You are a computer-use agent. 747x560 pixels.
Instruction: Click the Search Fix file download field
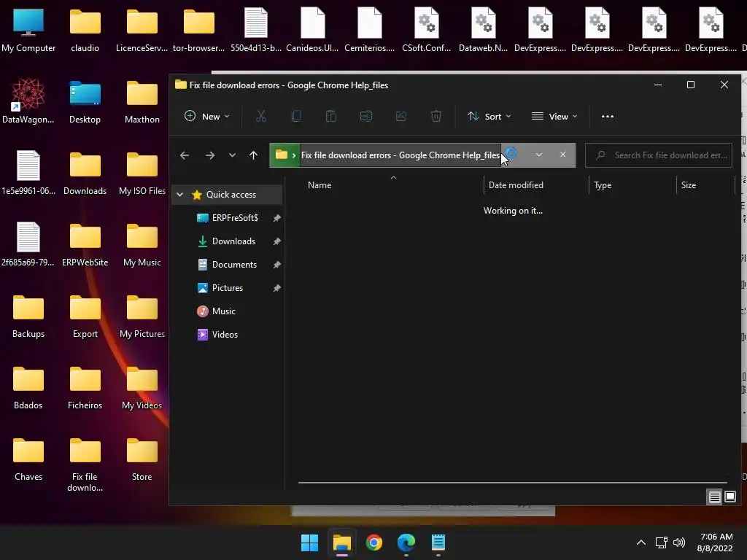coord(659,155)
